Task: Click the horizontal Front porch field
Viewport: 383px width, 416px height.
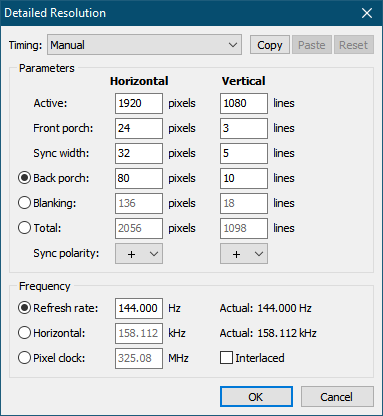Action: pos(139,128)
